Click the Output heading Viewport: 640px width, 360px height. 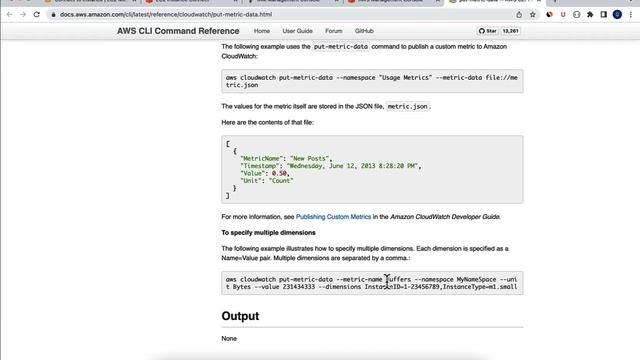tap(240, 316)
